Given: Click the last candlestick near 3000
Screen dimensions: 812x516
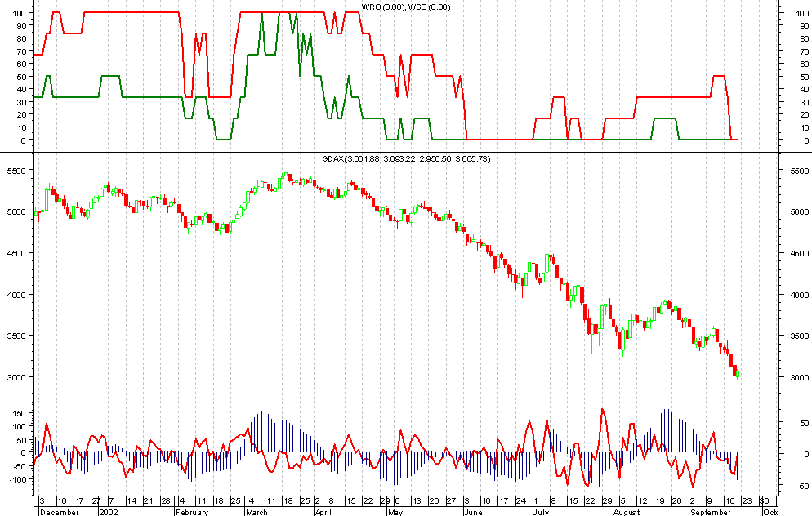Looking at the screenshot, I should coord(738,374).
